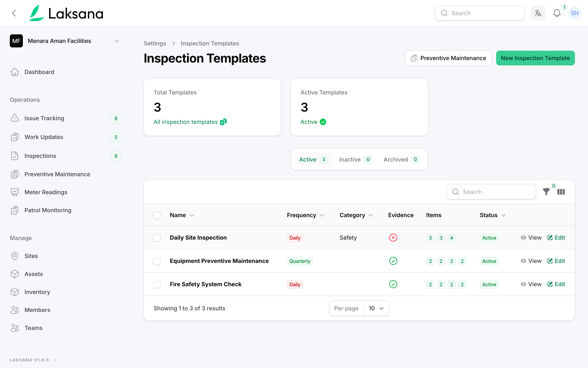The height and width of the screenshot is (368, 588).
Task: Switch to the Inactive tab
Action: 355,159
